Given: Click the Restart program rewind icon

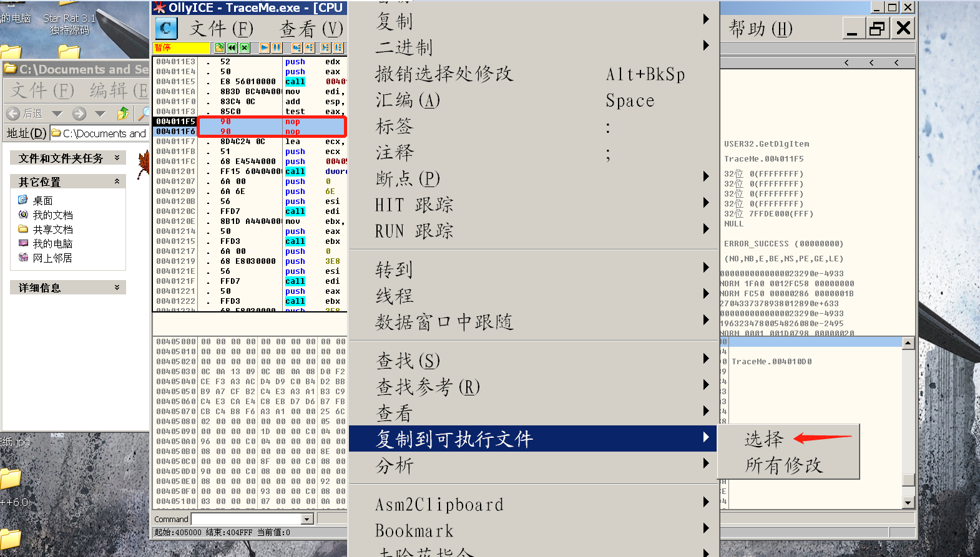Looking at the screenshot, I should click(x=232, y=47).
